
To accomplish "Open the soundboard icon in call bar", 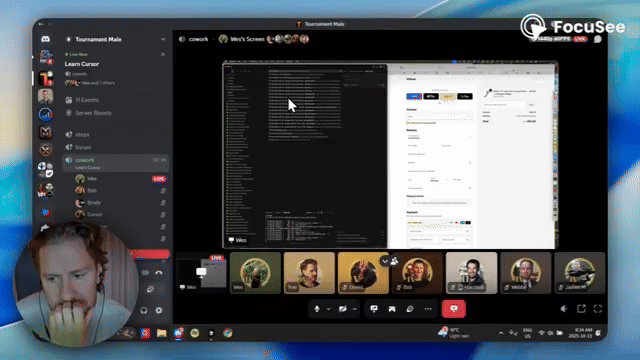I will 410,309.
